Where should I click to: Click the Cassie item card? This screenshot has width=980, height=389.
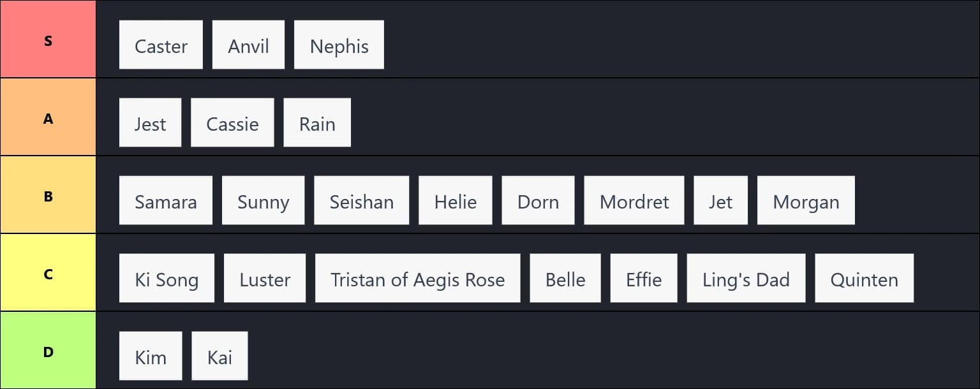tap(232, 123)
